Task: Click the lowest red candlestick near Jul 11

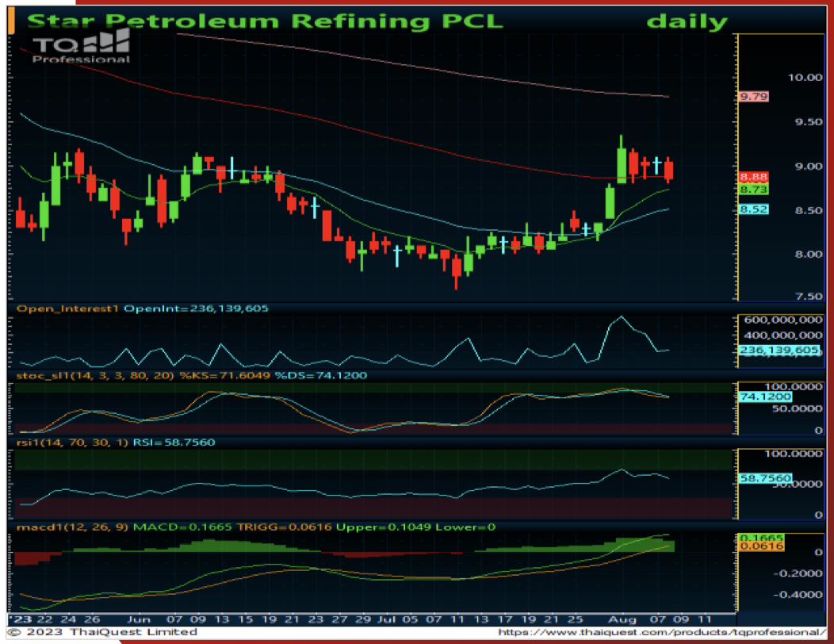Action: [x=457, y=273]
